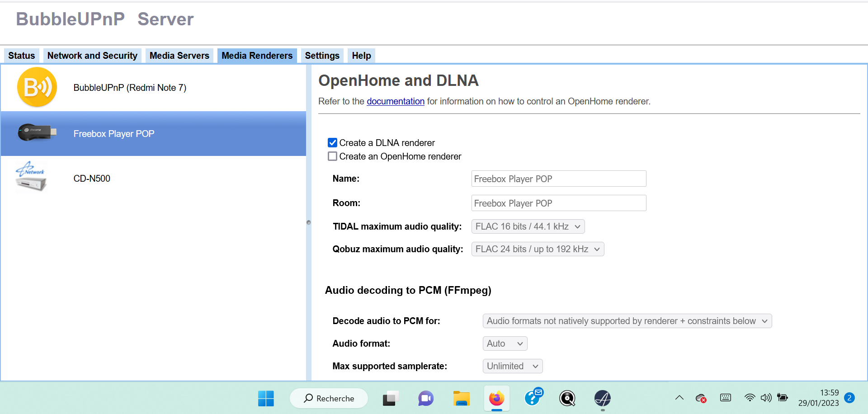The width and height of the screenshot is (868, 414).
Task: Open the Help tab
Action: tap(362, 56)
